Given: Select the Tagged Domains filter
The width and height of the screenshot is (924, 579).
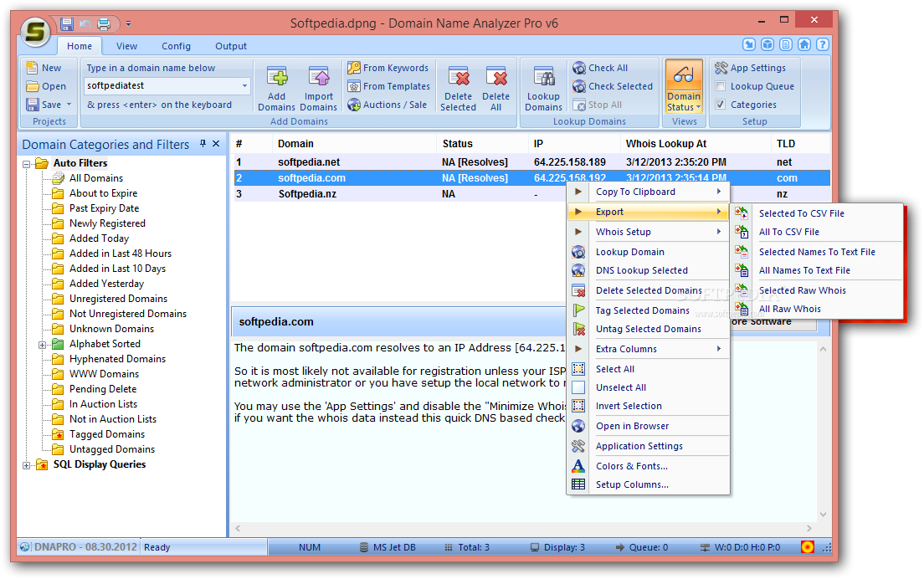Looking at the screenshot, I should (107, 434).
